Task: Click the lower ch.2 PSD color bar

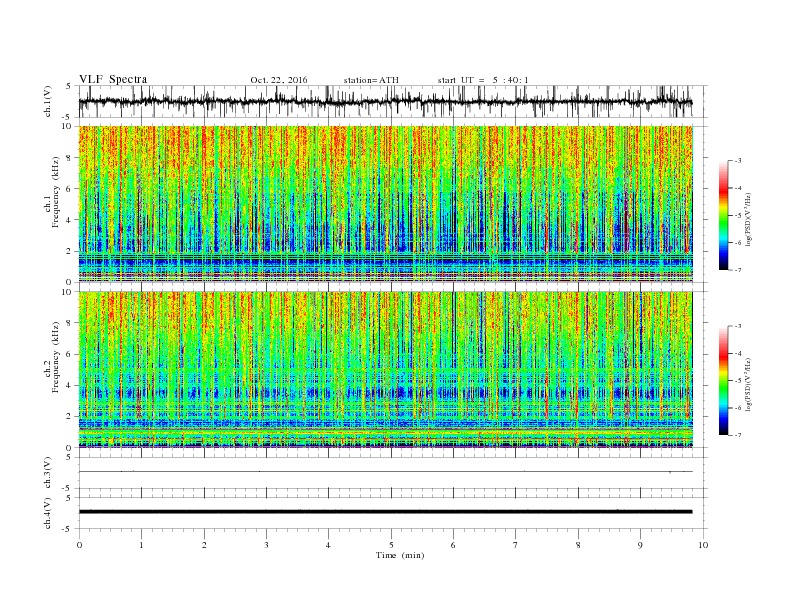Action: click(723, 381)
